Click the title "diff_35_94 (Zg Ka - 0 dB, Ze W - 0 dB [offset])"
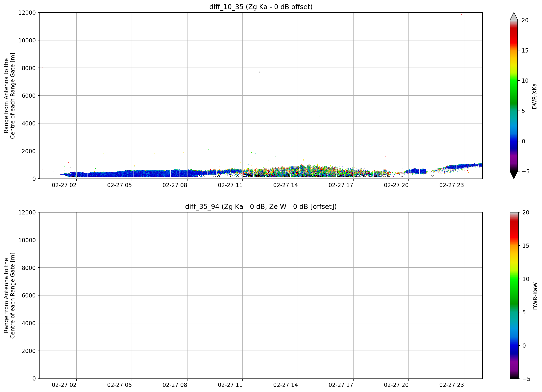The height and width of the screenshot is (392, 542). pyautogui.click(x=261, y=207)
